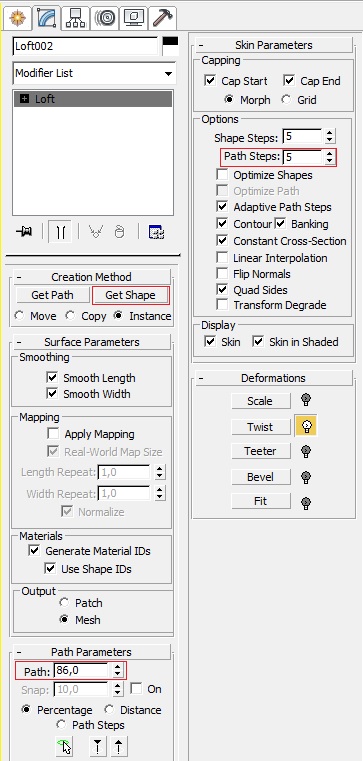Open the Scale deformation button
The image size is (363, 761).
[261, 401]
